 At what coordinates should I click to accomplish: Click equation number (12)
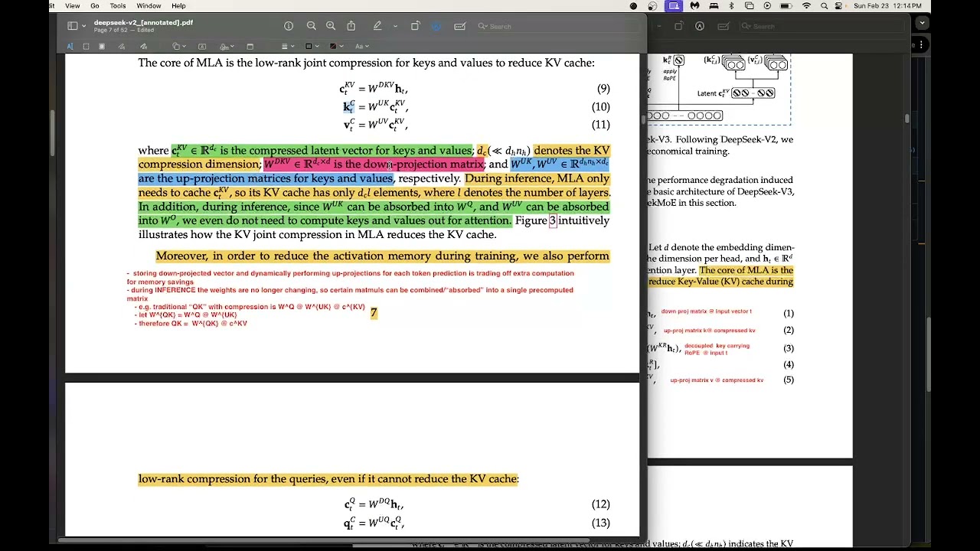coord(600,504)
